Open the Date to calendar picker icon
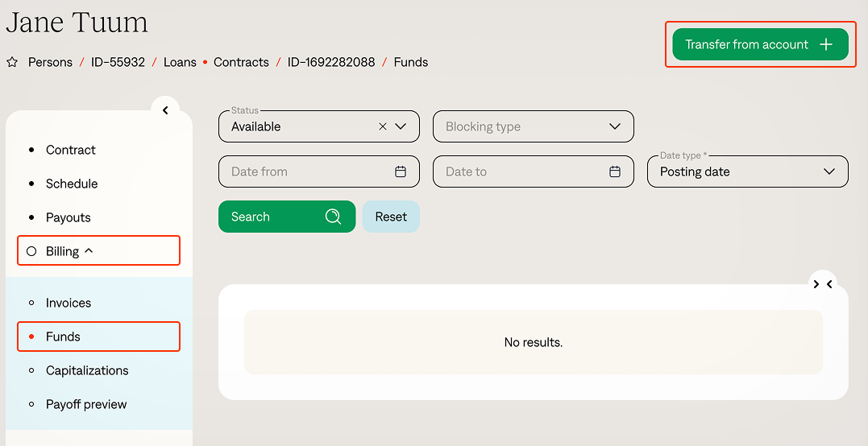Screen dimensions: 868x446 click(x=615, y=171)
